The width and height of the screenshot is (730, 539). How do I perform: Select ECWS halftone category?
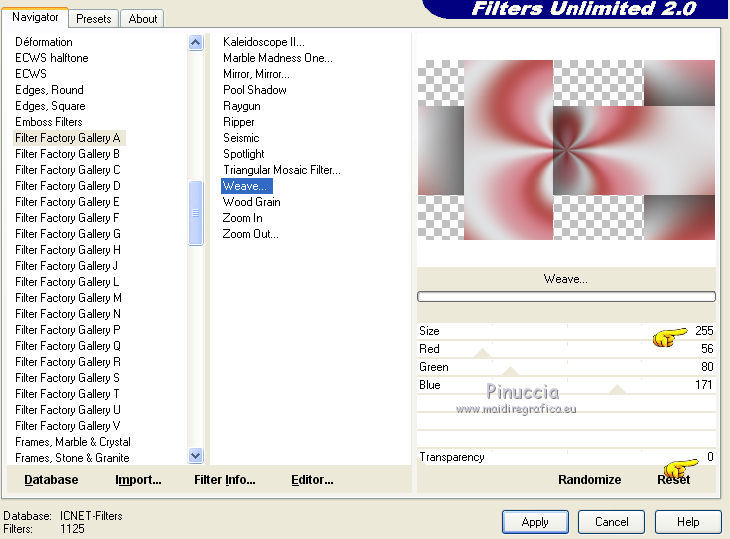click(52, 58)
